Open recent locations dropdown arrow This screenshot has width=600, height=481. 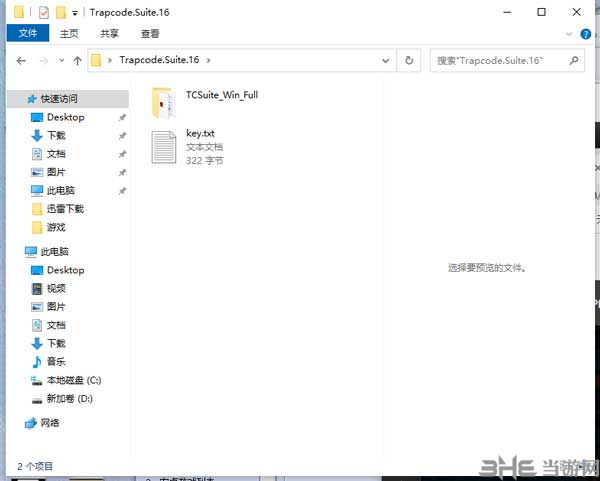(x=62, y=60)
